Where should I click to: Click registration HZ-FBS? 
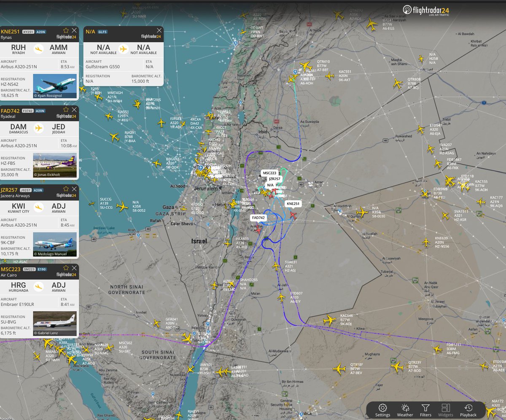(x=9, y=164)
